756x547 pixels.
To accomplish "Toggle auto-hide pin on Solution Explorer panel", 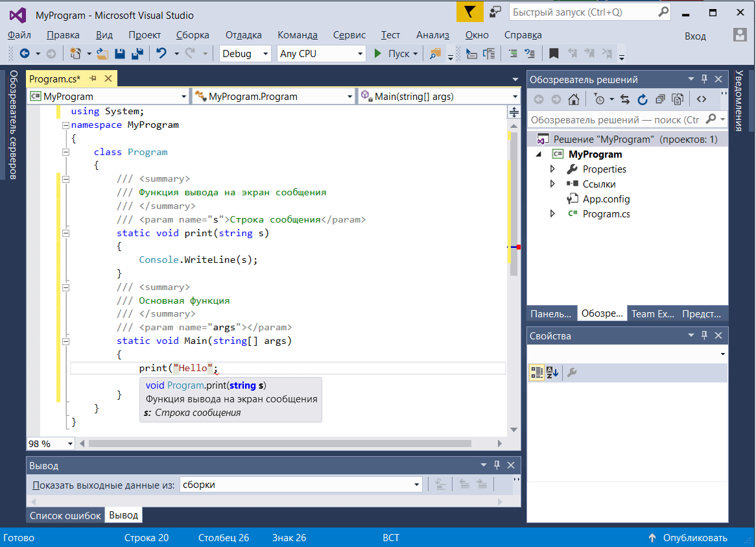I will (704, 79).
